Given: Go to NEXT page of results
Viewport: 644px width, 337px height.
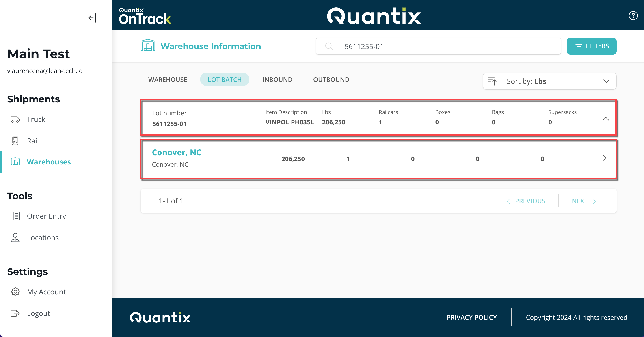Looking at the screenshot, I should (584, 201).
